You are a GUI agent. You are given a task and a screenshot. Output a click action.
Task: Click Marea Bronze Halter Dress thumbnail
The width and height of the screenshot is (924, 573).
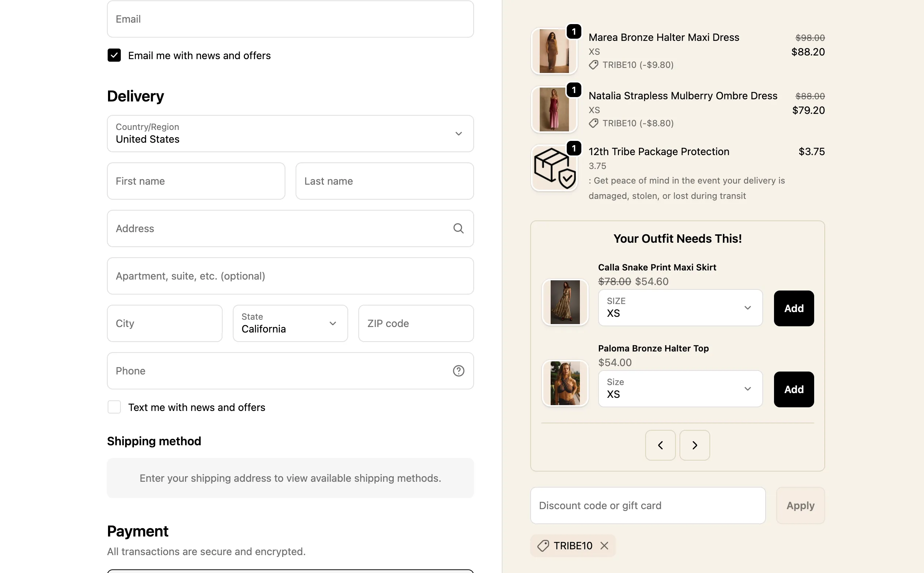pyautogui.click(x=554, y=51)
